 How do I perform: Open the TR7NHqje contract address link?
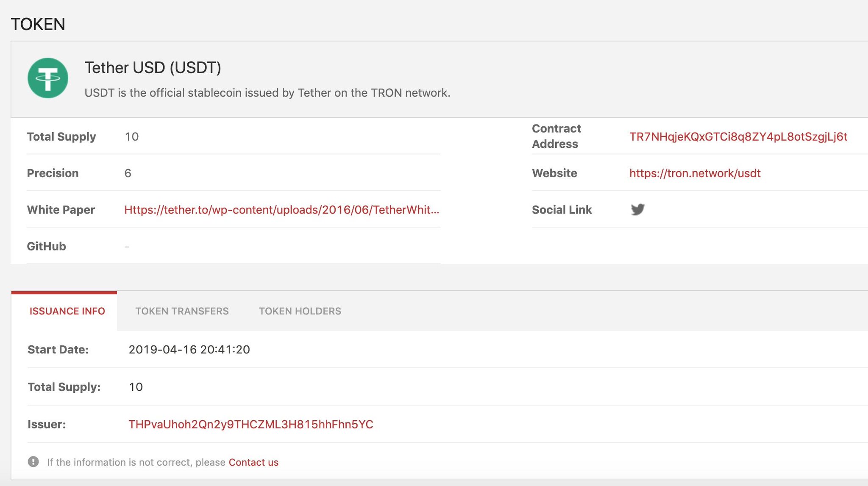(x=738, y=136)
